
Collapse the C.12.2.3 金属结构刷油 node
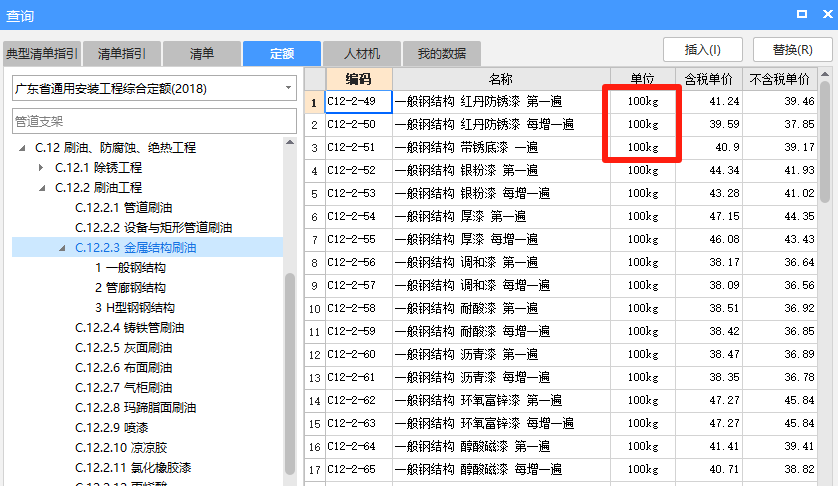(x=62, y=248)
